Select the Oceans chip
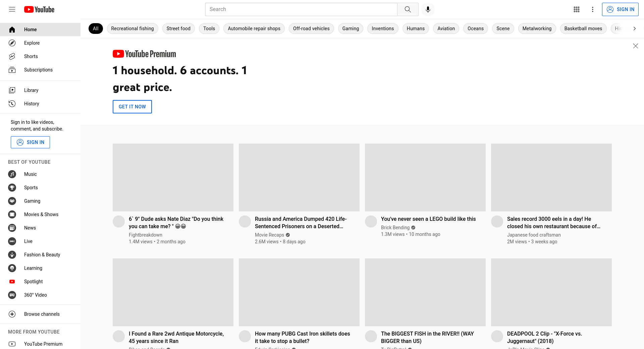 coord(476,29)
